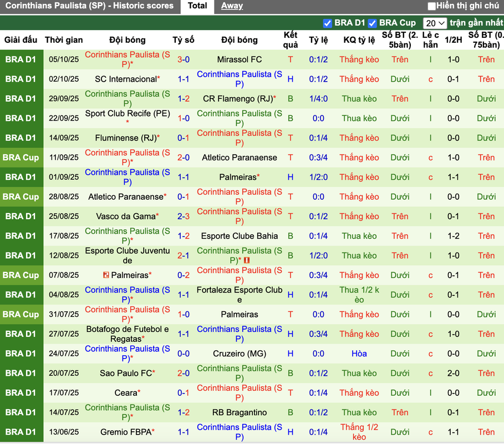Click the red card icon next to Palmeiras
Screen dimensions: 504x444
pos(106,275)
